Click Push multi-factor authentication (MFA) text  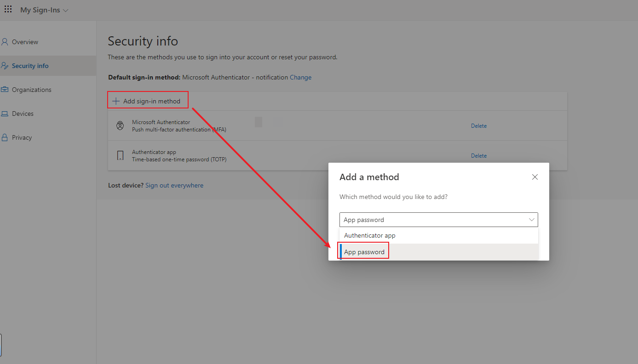pos(179,130)
